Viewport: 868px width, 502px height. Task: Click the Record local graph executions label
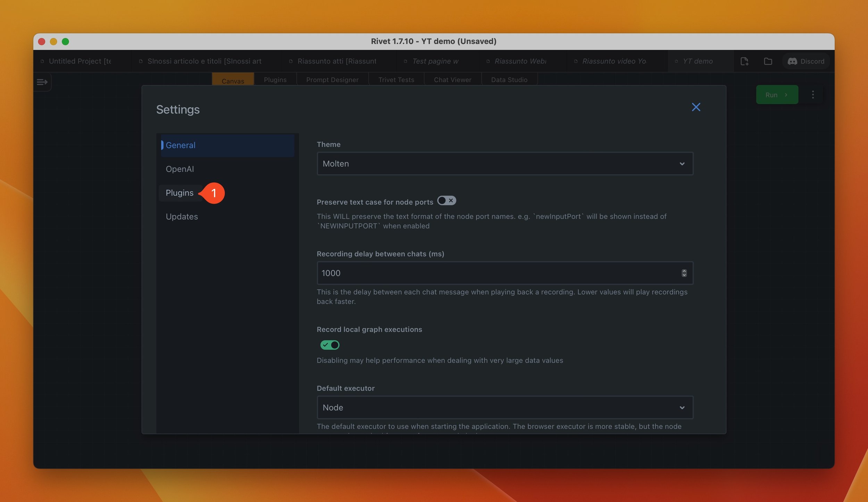tap(369, 329)
